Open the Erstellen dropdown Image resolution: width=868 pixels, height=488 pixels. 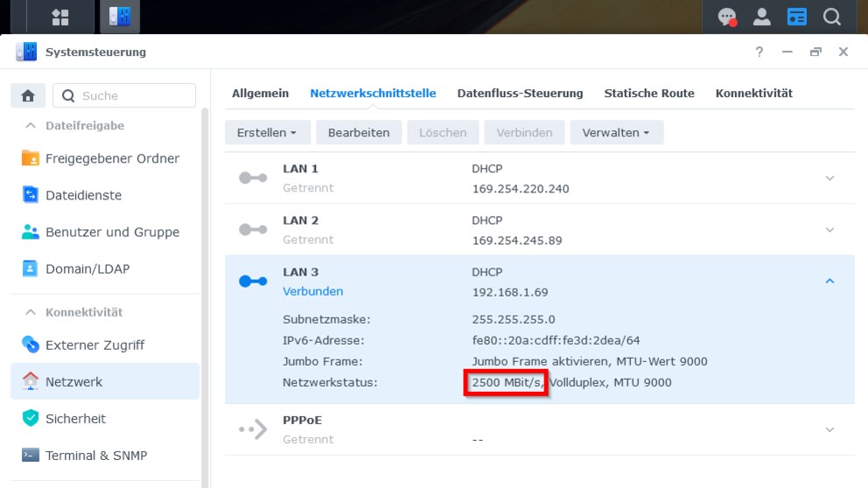(x=268, y=133)
